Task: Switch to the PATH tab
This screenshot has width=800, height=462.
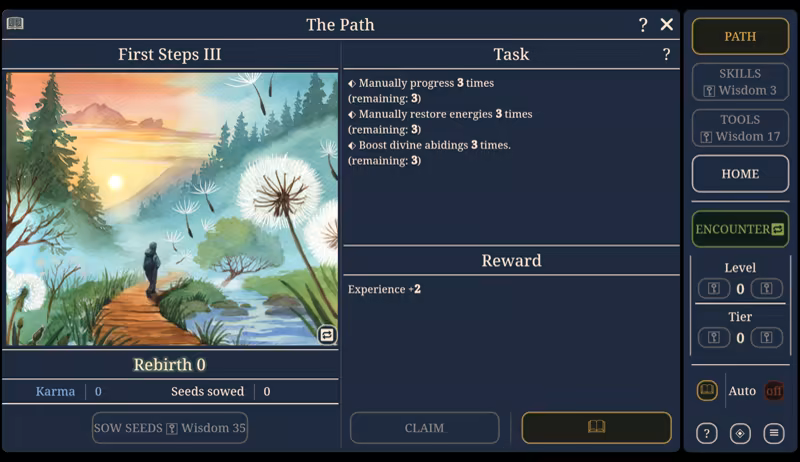Action: coord(740,36)
